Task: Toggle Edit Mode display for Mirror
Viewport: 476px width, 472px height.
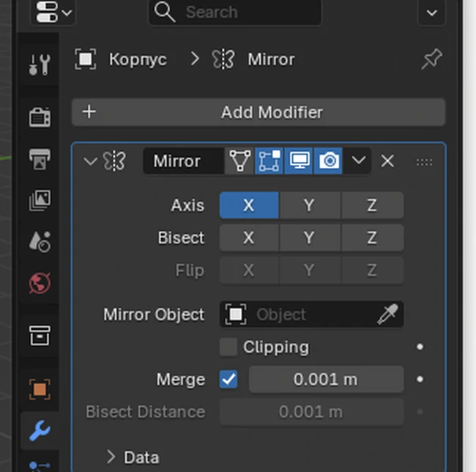Action: (269, 161)
